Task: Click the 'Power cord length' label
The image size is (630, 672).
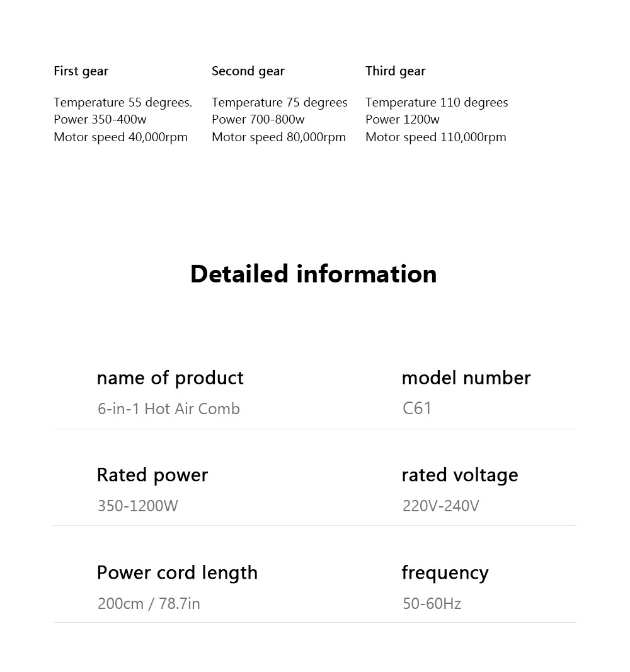Action: (x=177, y=572)
